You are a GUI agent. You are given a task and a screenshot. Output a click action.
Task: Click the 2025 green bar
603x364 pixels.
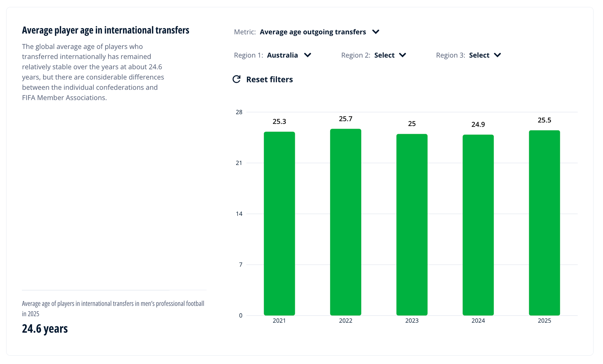point(544,223)
